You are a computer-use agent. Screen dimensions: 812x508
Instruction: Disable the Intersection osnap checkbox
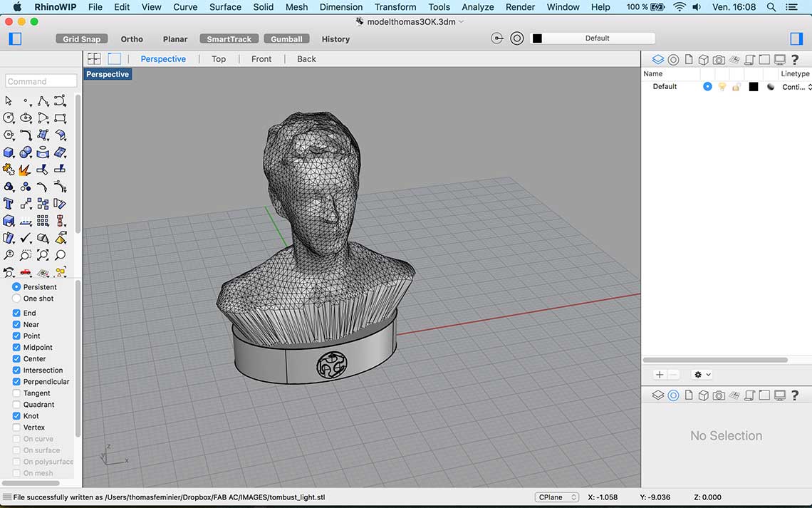(x=16, y=370)
